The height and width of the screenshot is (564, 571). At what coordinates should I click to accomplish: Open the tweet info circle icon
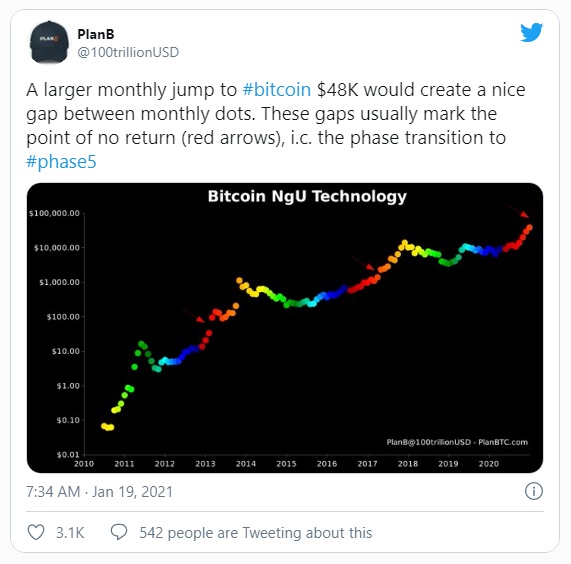pyautogui.click(x=533, y=491)
